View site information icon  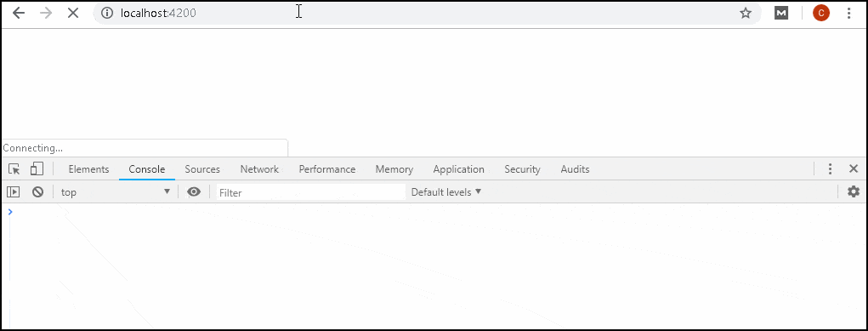(107, 13)
